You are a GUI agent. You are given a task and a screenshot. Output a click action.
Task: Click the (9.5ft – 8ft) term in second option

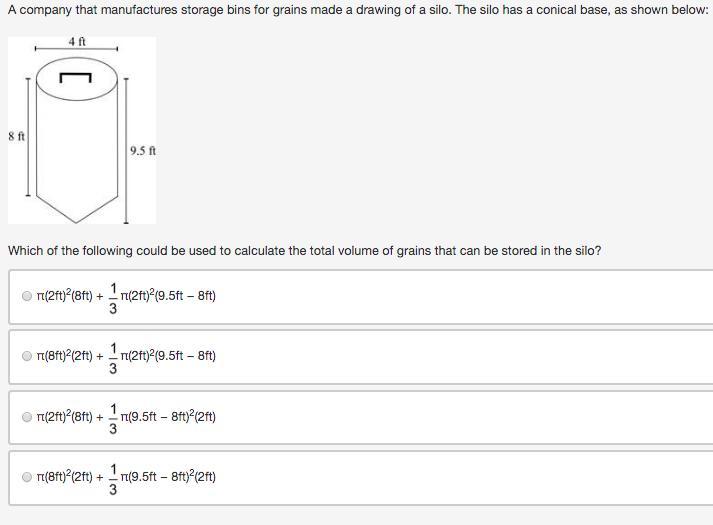point(185,356)
